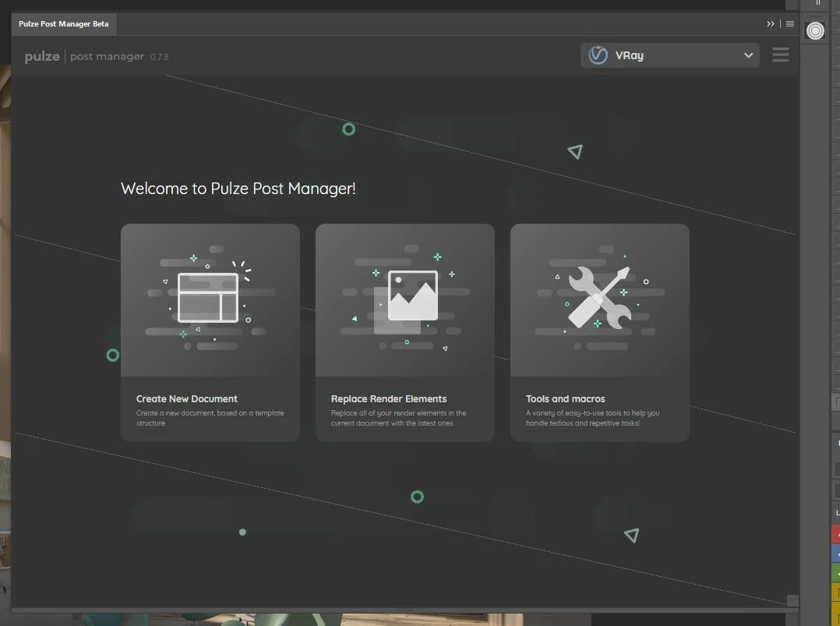The height and width of the screenshot is (626, 840).
Task: Click the red color label swatch
Action: 835,534
